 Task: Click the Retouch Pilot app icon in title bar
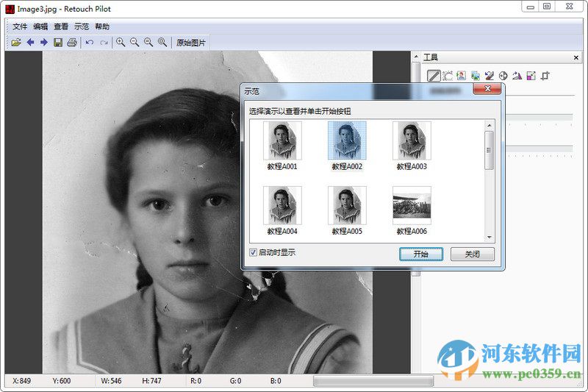click(x=10, y=9)
